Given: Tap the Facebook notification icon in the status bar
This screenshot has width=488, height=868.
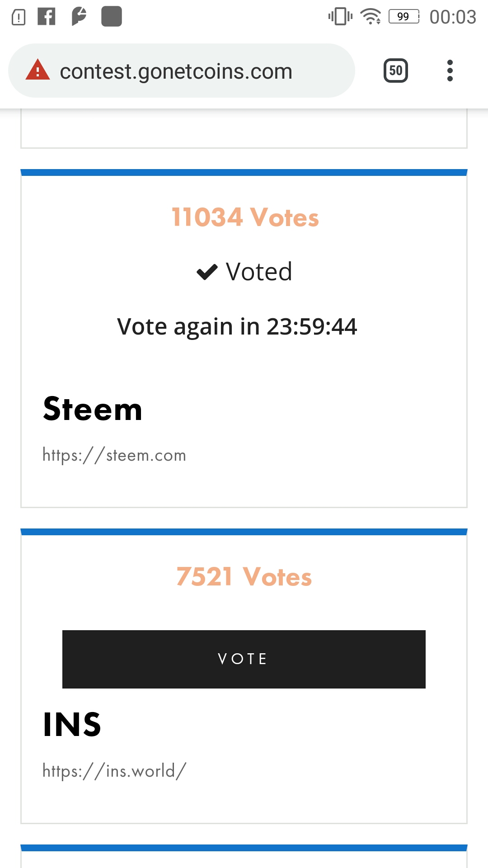Looking at the screenshot, I should click(47, 17).
